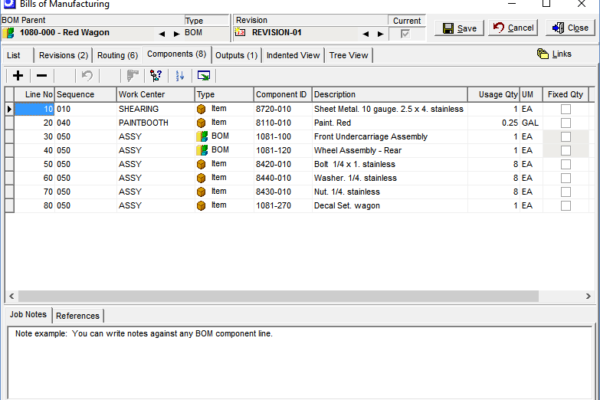Open the structure query toolbar icon

(x=156, y=76)
